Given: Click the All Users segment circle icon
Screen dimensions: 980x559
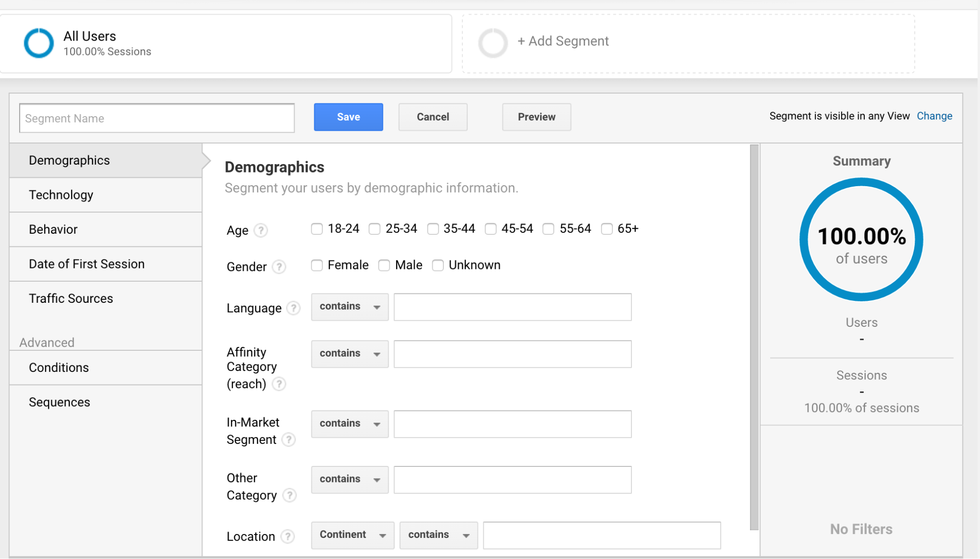Looking at the screenshot, I should [x=39, y=43].
